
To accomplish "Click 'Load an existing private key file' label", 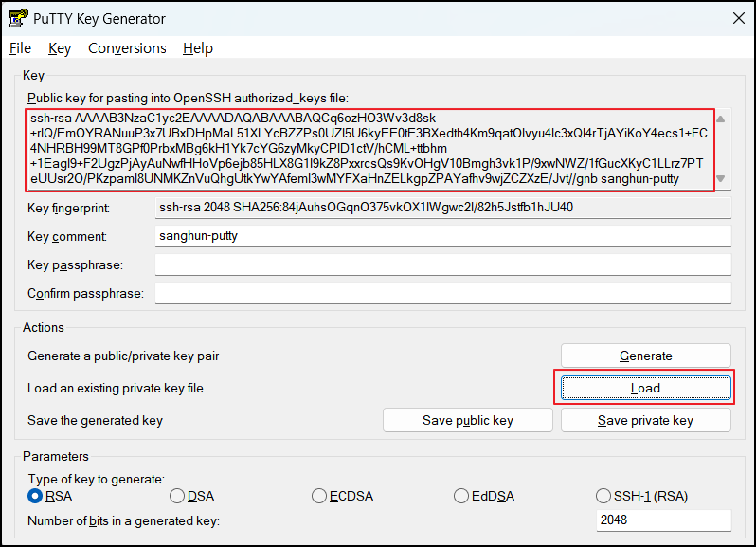I will [x=116, y=389].
